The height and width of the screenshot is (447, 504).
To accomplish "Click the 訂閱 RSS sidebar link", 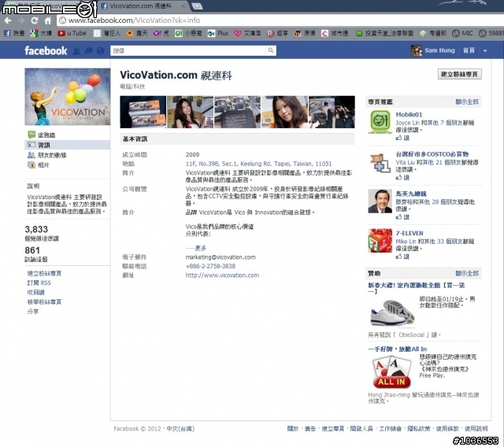I will pyautogui.click(x=39, y=283).
